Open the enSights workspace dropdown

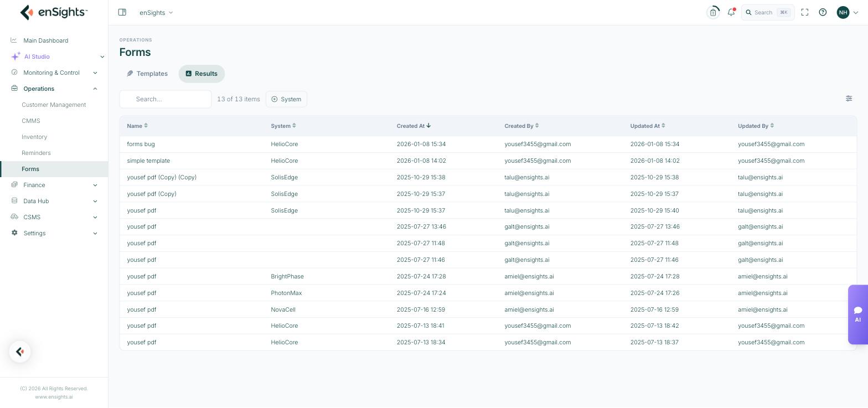[156, 12]
